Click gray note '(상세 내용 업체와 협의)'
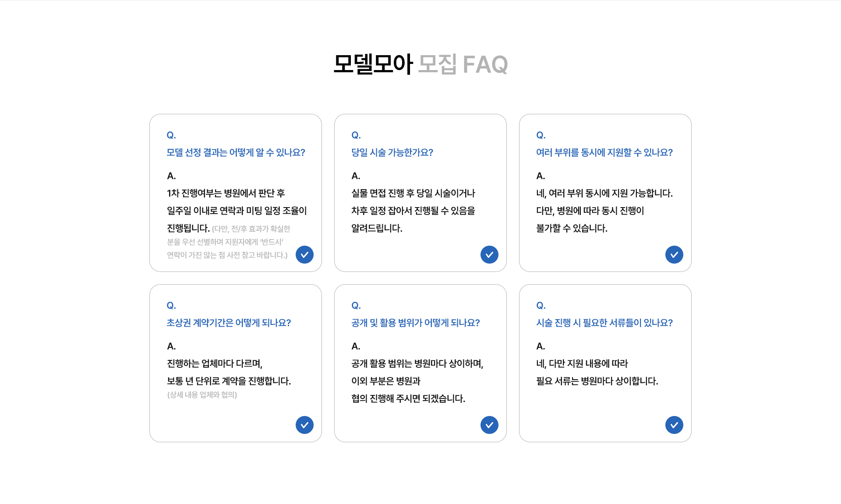This screenshot has height=504, width=841. click(x=202, y=395)
